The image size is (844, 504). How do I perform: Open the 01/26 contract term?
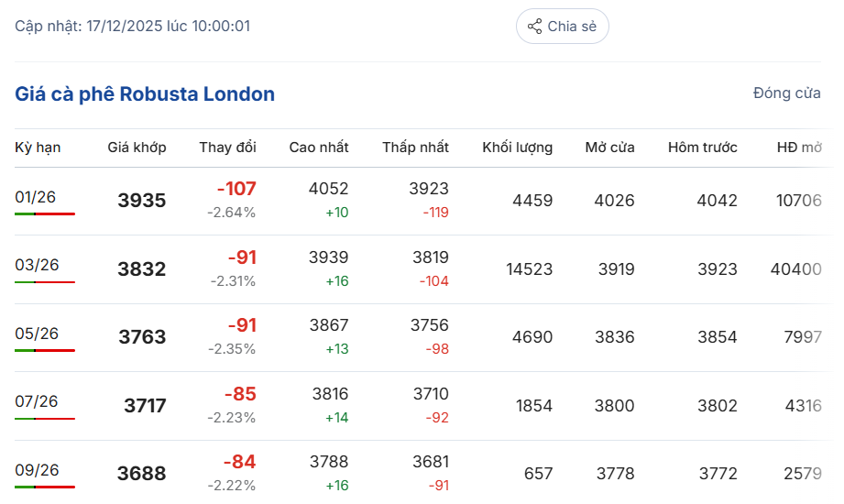point(36,196)
